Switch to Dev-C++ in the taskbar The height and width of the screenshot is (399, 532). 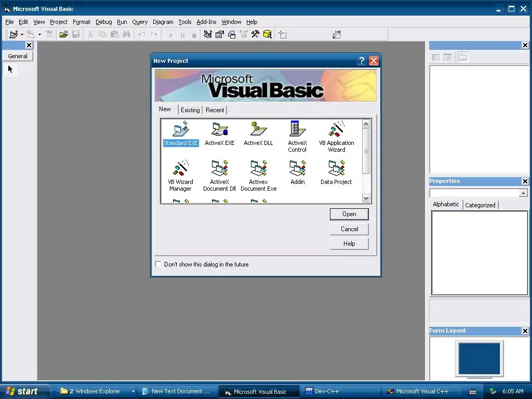point(340,391)
